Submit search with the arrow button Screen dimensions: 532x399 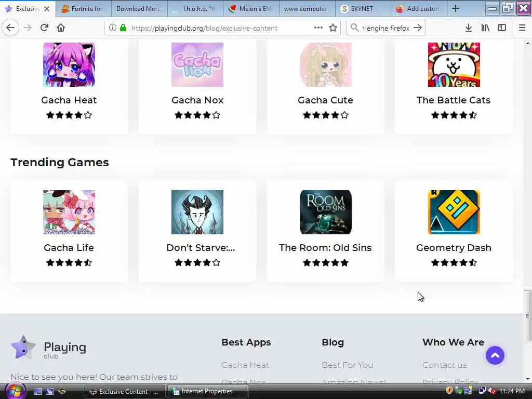pos(418,28)
